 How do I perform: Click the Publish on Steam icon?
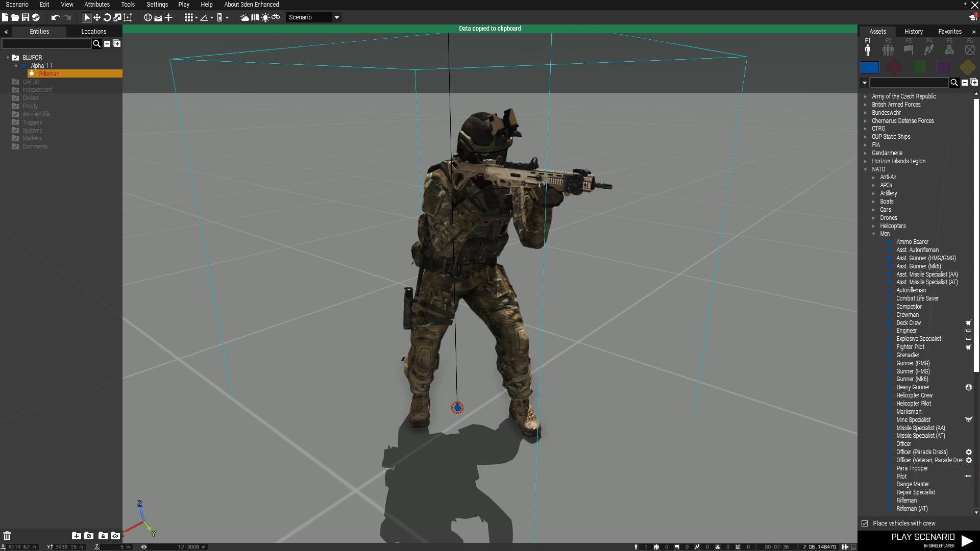(x=36, y=17)
